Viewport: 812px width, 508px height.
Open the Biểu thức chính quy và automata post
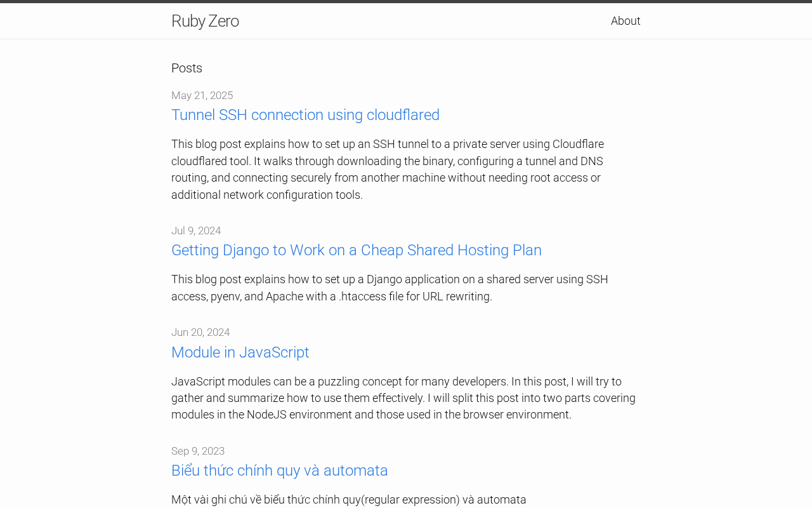coord(279,471)
